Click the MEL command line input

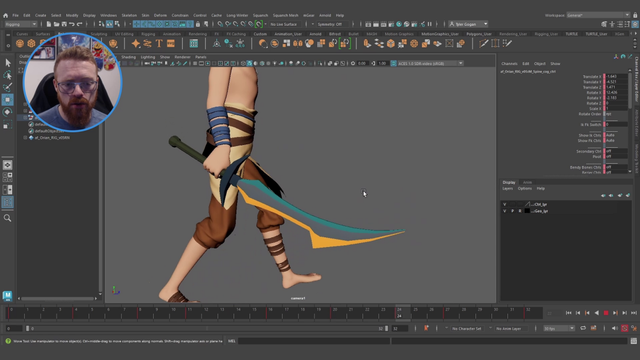tap(313, 341)
